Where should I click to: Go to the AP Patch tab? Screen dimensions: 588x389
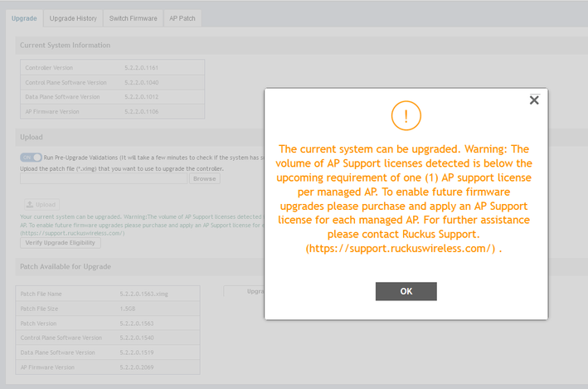click(182, 18)
